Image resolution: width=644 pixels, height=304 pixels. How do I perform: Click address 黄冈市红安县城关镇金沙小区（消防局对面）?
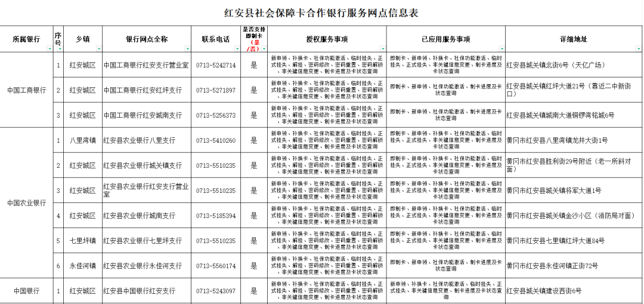[x=574, y=216]
